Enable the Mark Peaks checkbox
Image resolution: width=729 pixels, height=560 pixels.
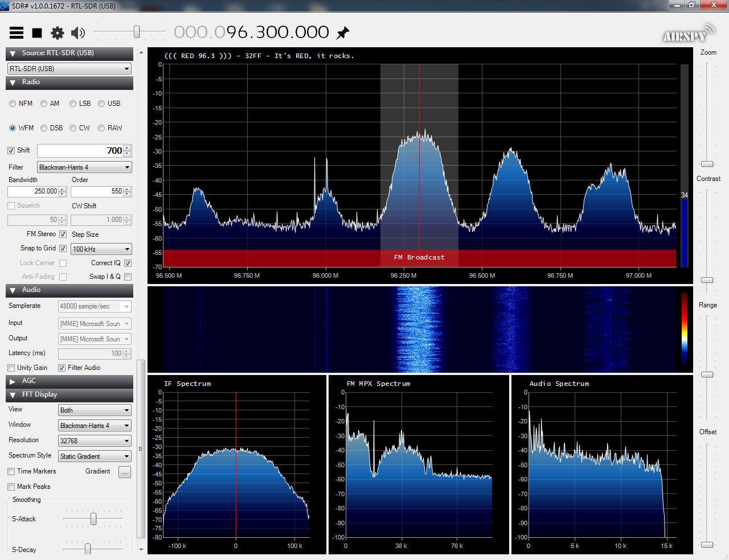(x=11, y=487)
